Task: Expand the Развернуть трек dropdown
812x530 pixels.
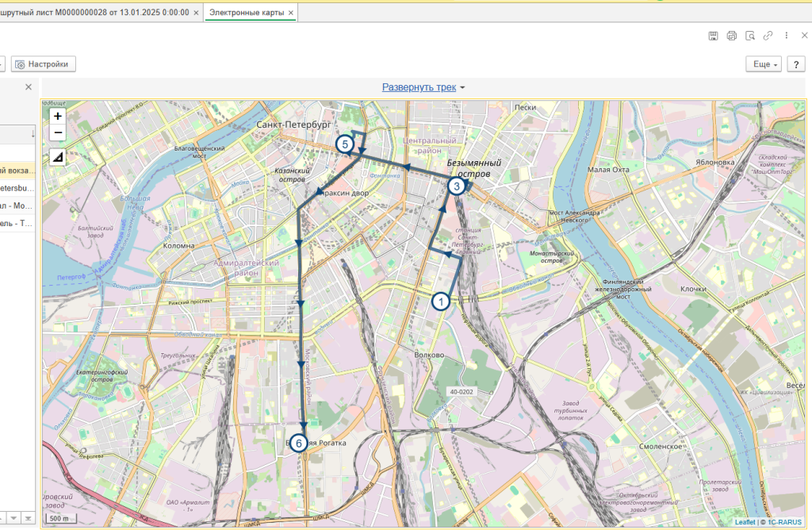Action: (423, 87)
